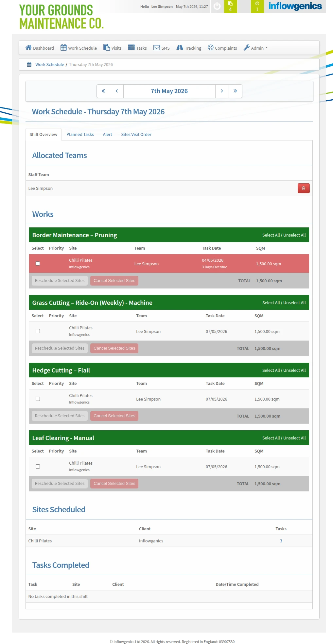Click the Admin wrench icon
333x644 pixels.
[247, 48]
